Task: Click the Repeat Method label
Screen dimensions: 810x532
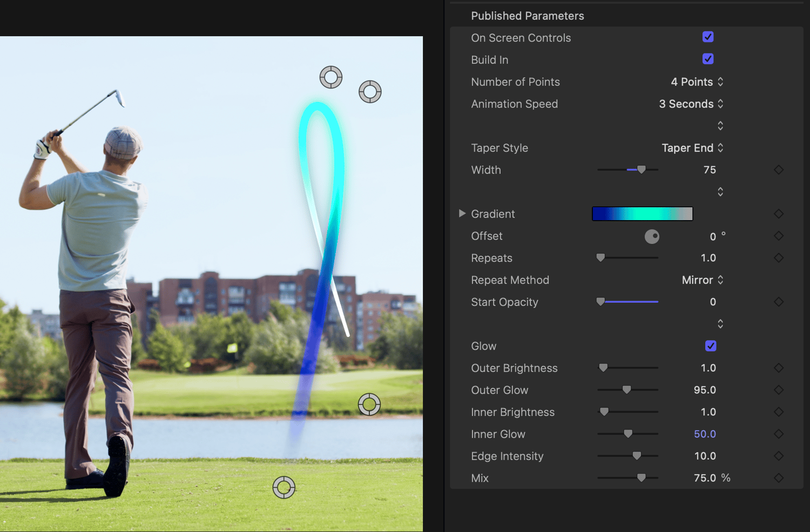Action: [510, 280]
